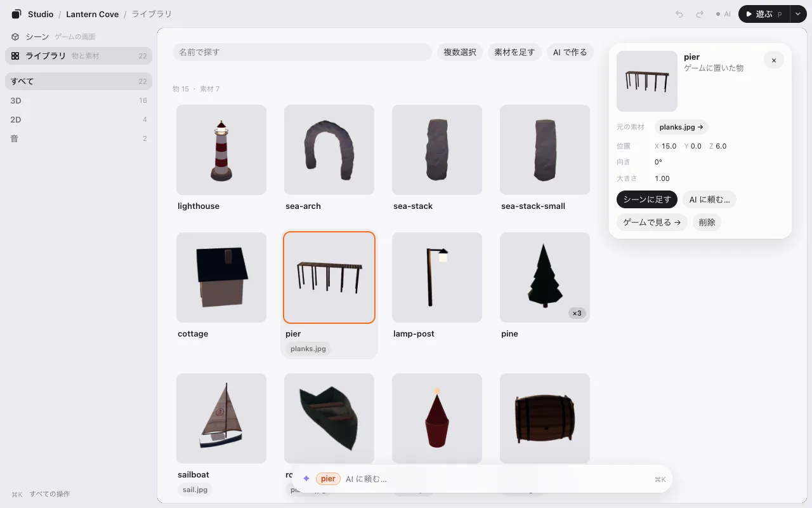This screenshot has height=508, width=812.
Task: Click the undo arrow icon
Action: click(679, 14)
